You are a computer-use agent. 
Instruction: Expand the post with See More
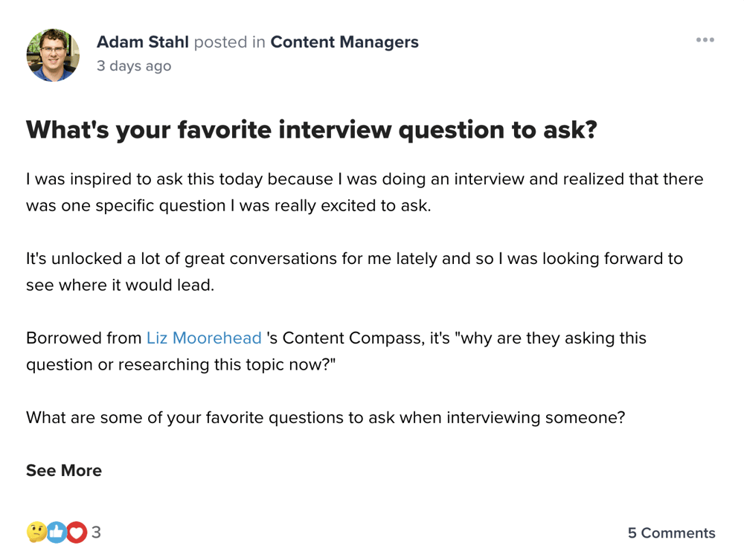[64, 471]
